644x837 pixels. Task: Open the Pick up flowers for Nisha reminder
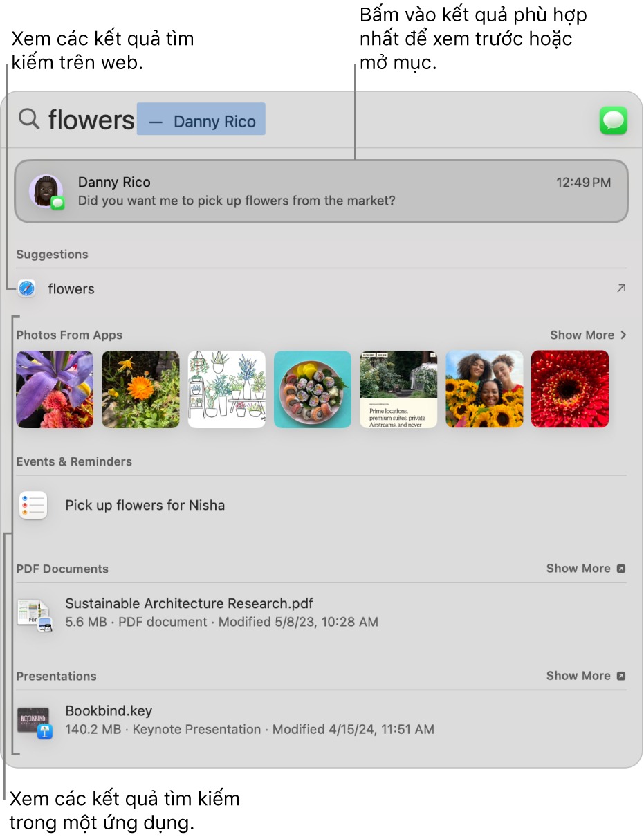tap(145, 505)
